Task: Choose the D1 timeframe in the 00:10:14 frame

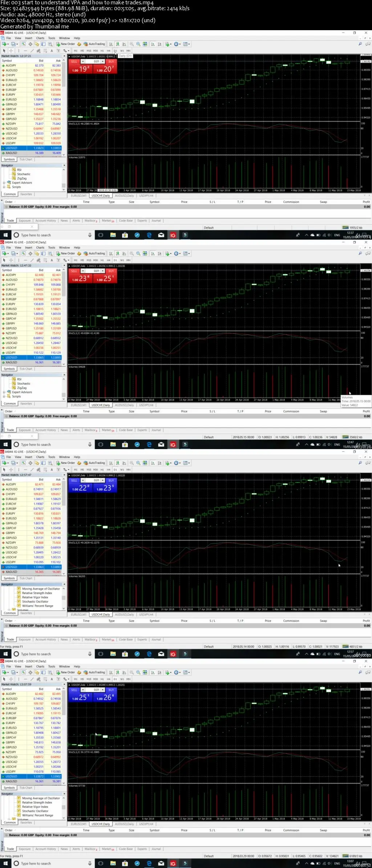Action: pyautogui.click(x=115, y=51)
